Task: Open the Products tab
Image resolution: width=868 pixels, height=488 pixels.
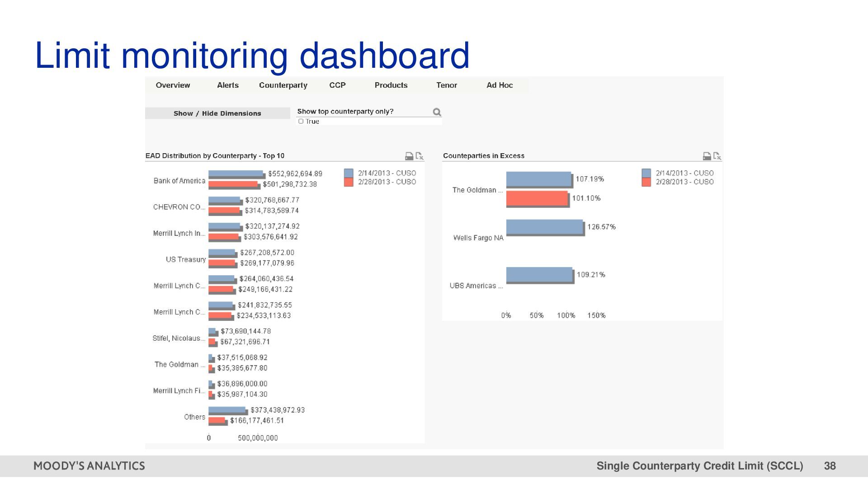Action: click(x=391, y=85)
